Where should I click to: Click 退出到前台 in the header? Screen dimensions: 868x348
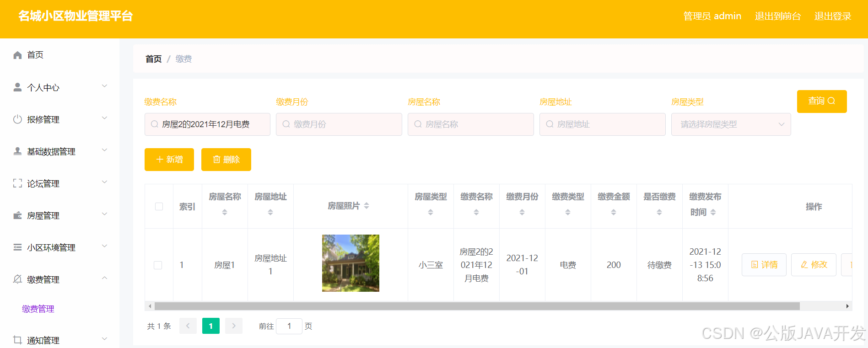pos(778,16)
